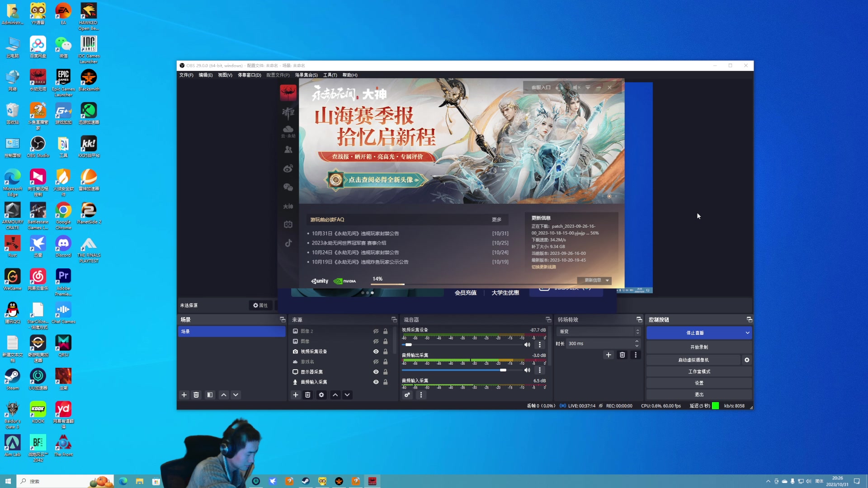Pop out the 来源 dock panel
Screen dimensions: 868x488
click(394, 319)
